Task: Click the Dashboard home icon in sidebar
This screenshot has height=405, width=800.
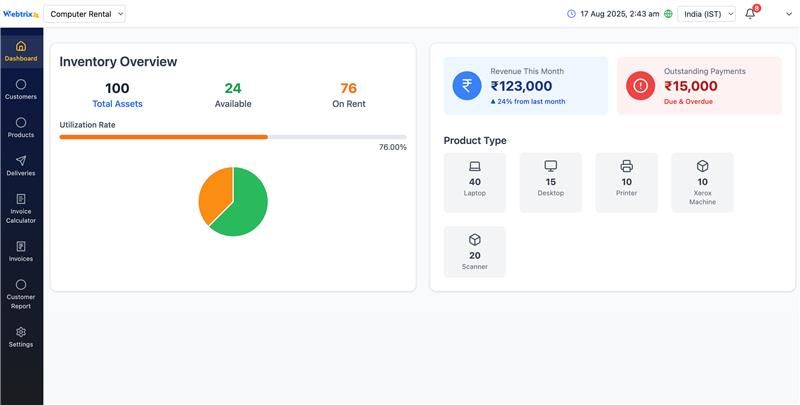Action: click(x=21, y=46)
